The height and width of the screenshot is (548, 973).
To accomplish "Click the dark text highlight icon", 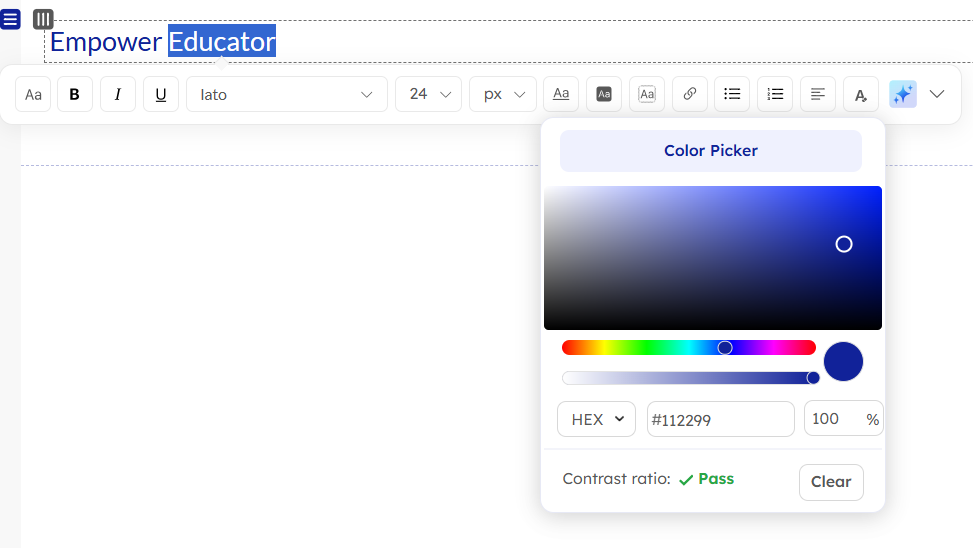I will click(x=604, y=94).
